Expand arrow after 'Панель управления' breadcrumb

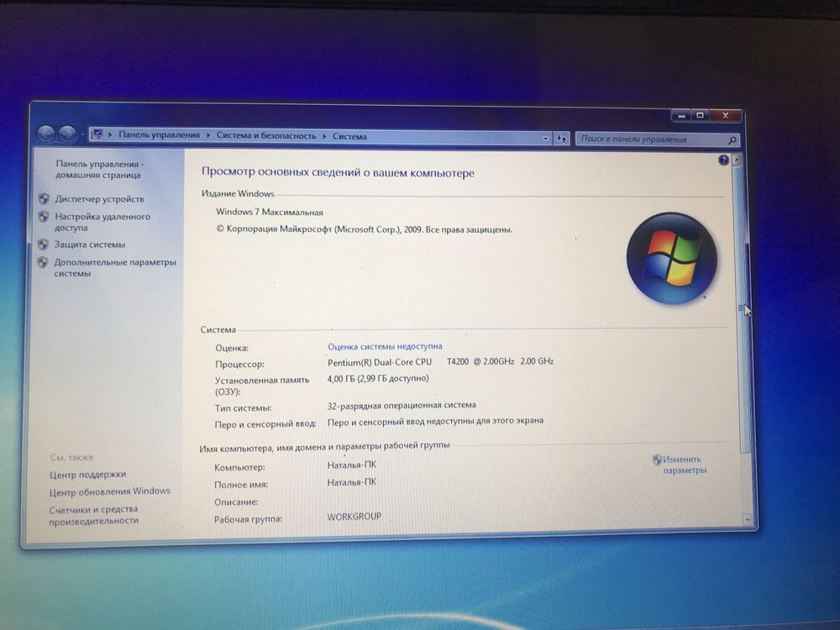207,135
